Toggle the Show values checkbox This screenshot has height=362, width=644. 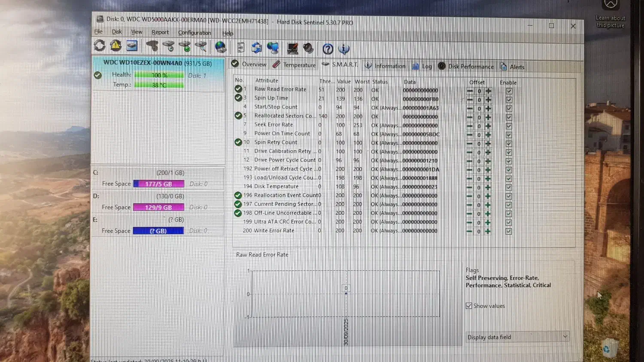[x=469, y=306]
